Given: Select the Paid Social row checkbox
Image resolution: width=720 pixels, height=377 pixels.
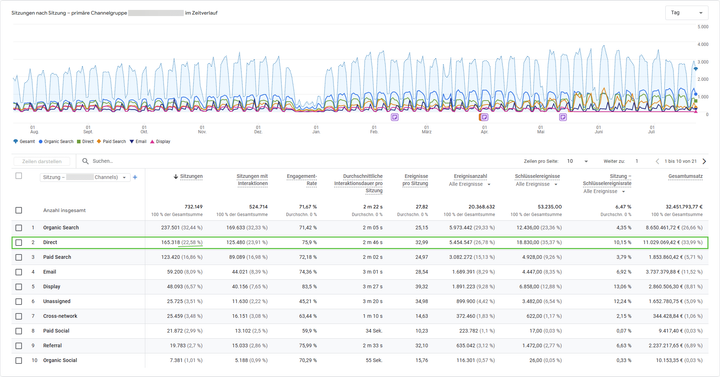Looking at the screenshot, I should point(18,331).
